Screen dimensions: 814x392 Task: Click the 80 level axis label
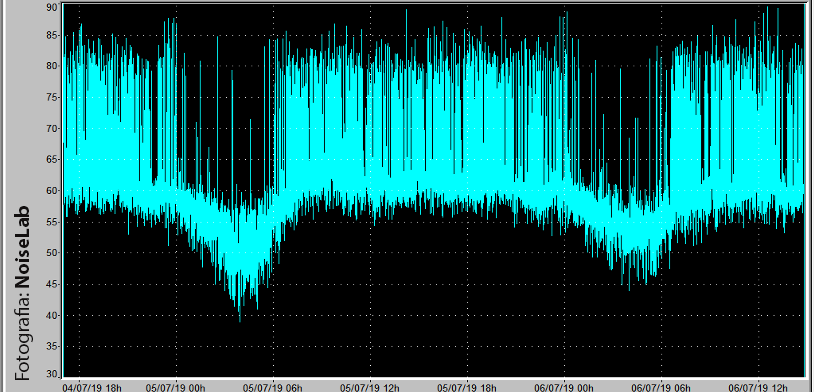[52, 66]
